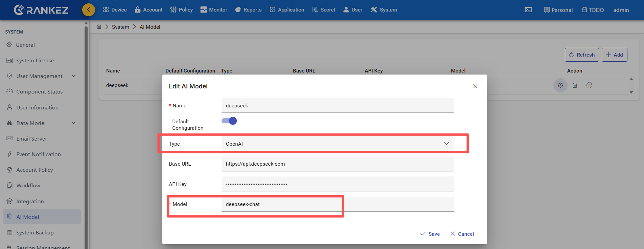Click the Data Model icon

coord(9,123)
